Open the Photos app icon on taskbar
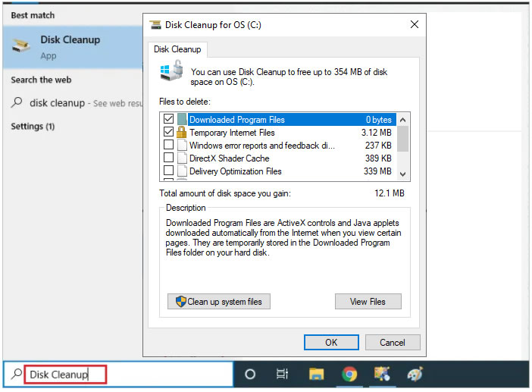 (382, 374)
